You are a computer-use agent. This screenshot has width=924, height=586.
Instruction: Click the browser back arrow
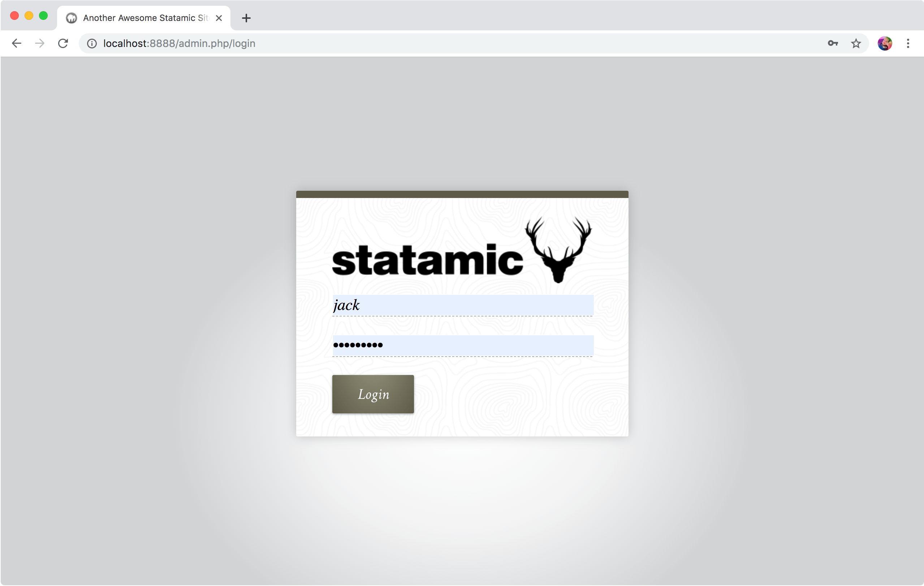17,43
